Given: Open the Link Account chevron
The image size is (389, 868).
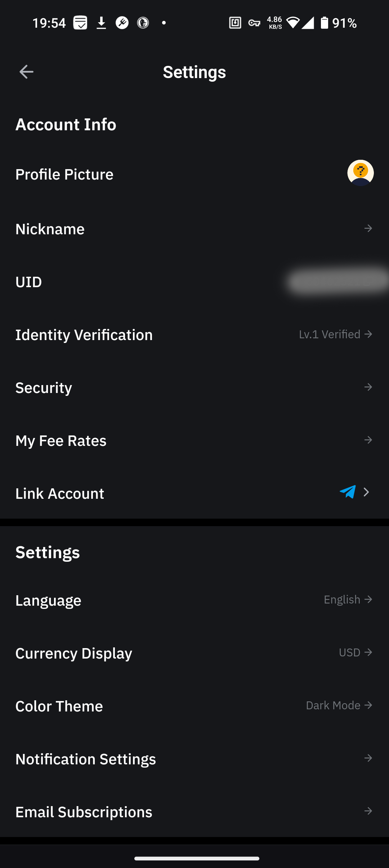Looking at the screenshot, I should click(366, 492).
